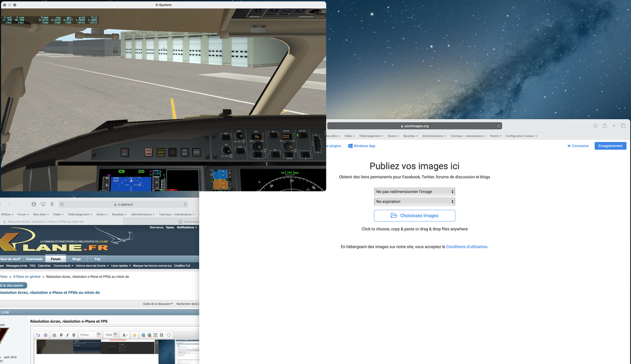Screen dimensions: 631x364
Task: Open the Connexion link
Action: [x=578, y=146]
